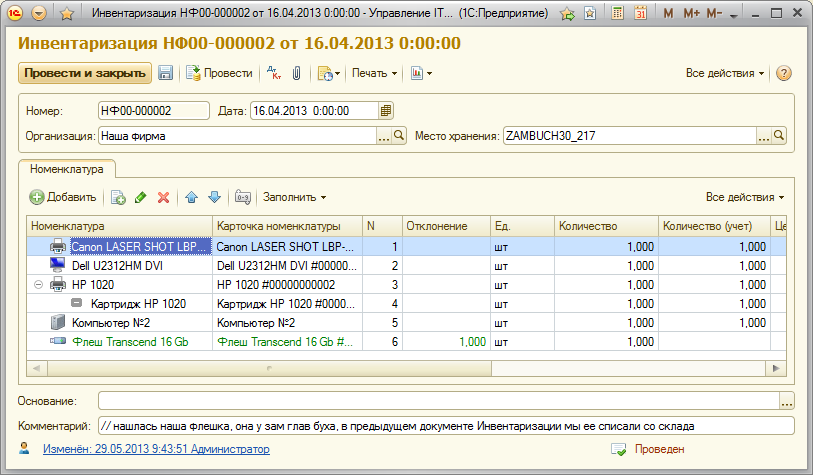
Task: Open the calendar 31 icon in title bar
Action: [640, 13]
